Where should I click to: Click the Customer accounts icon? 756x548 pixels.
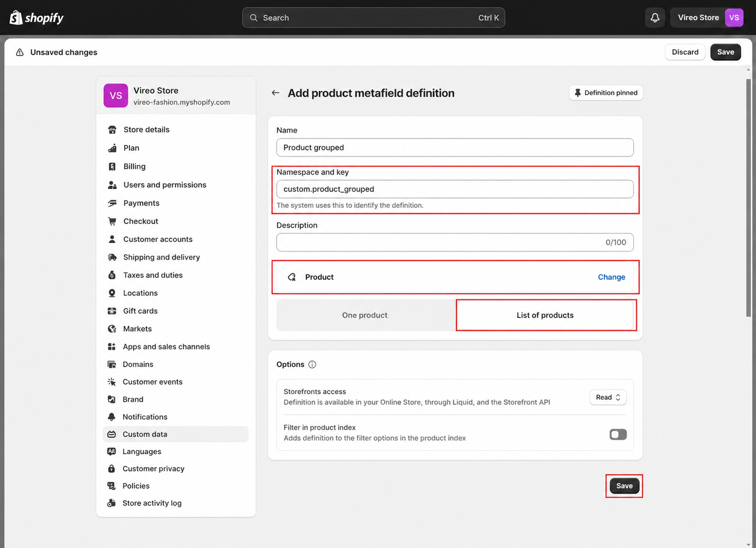coord(112,239)
